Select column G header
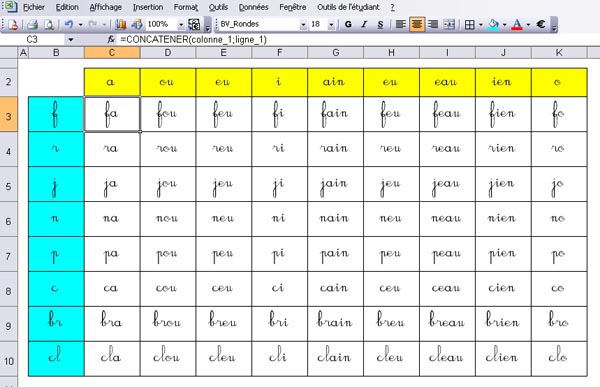600x387 pixels. click(336, 52)
